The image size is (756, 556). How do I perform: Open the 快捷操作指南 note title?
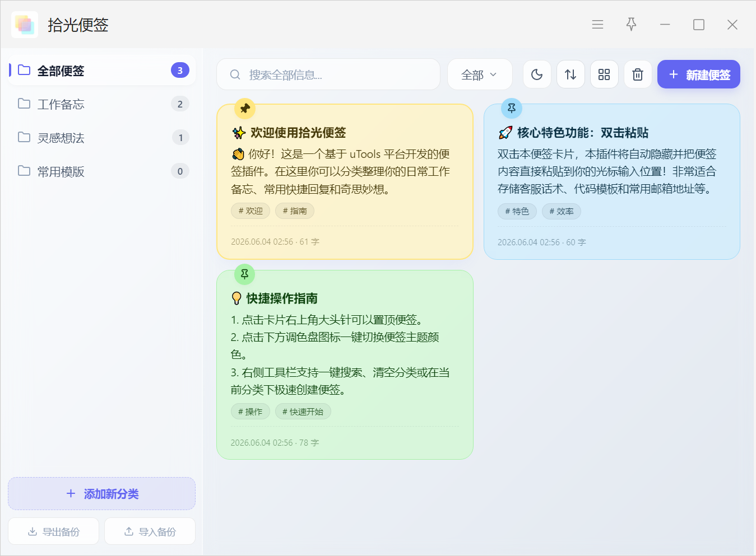click(282, 298)
